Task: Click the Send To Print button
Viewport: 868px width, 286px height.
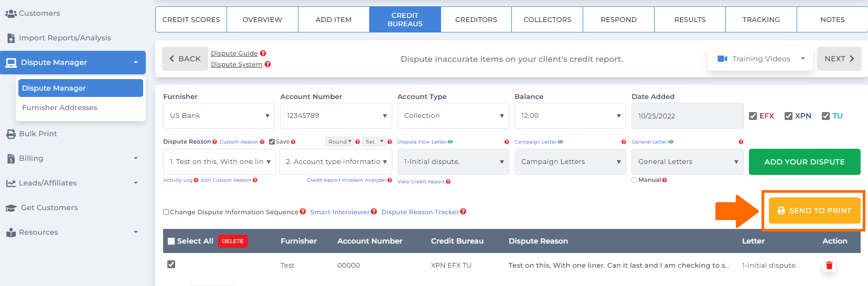Action: click(815, 211)
